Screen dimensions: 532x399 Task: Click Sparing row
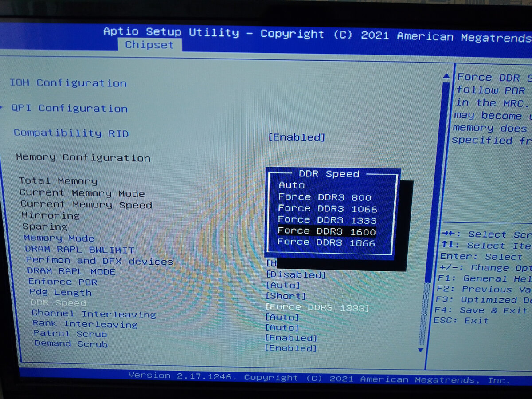click(45, 227)
